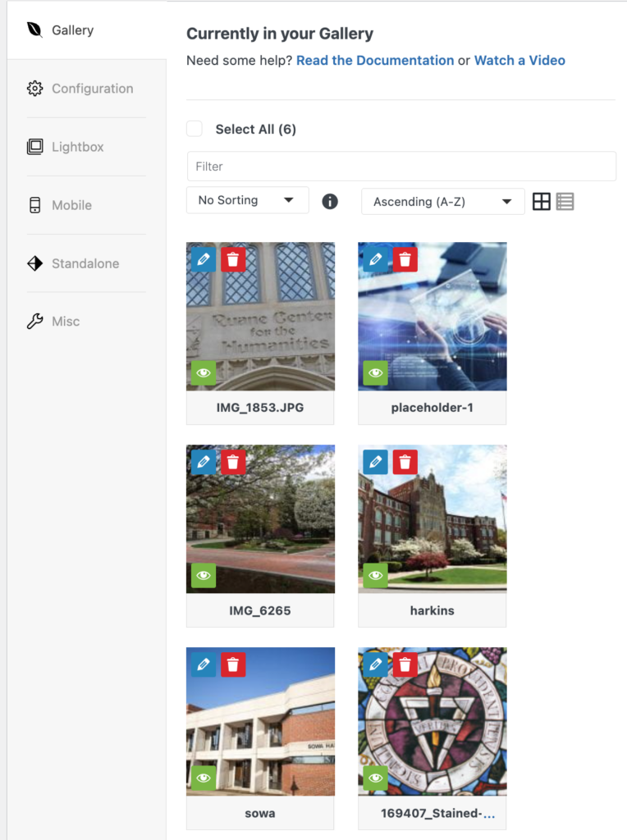Switch to list view layout

coord(565,201)
